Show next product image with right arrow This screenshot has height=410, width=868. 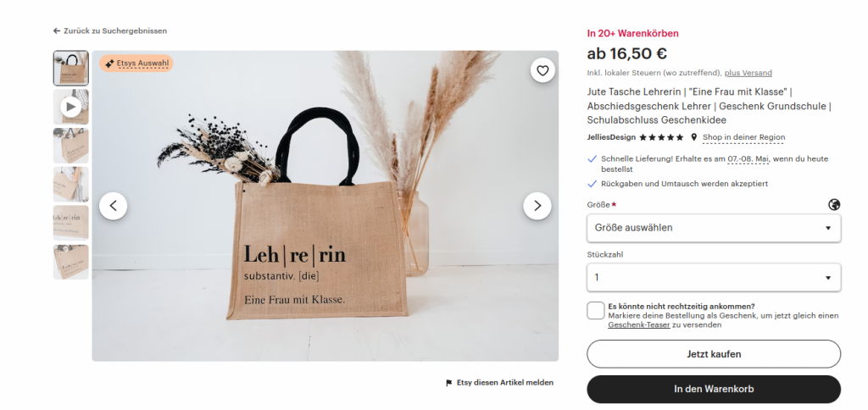[x=537, y=206]
